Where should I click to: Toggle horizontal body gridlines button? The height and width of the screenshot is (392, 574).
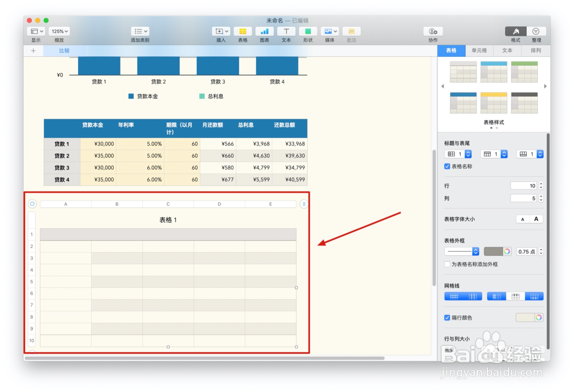point(454,296)
